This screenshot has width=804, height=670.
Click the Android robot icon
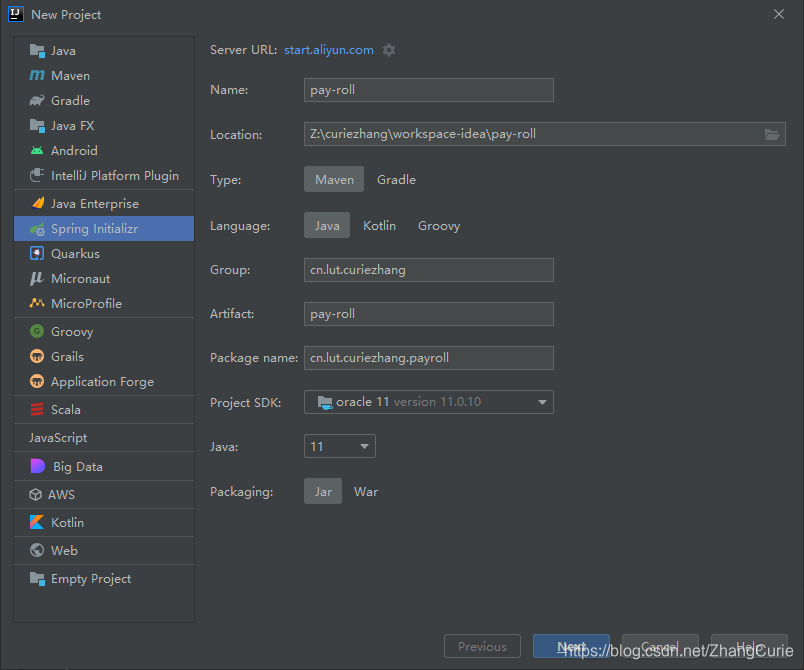tap(37, 151)
